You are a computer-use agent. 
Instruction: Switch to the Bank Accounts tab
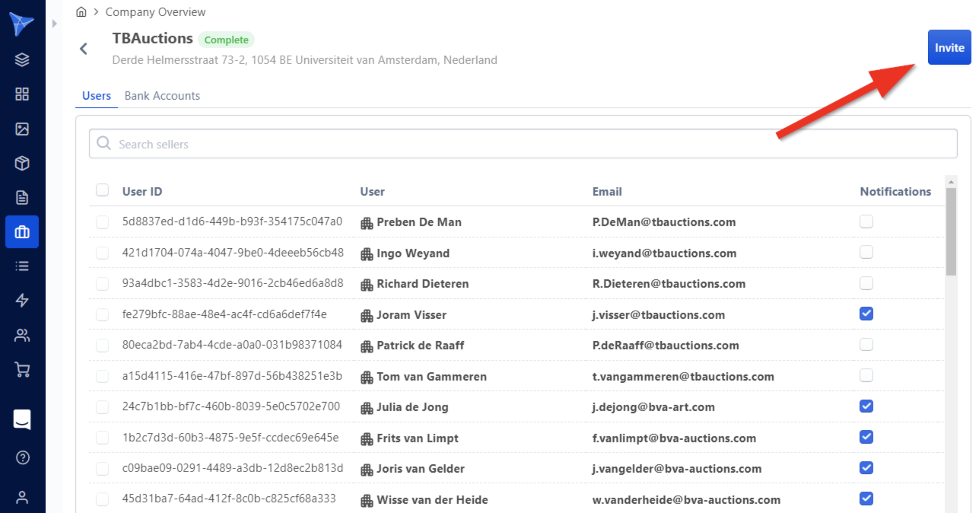pyautogui.click(x=162, y=96)
